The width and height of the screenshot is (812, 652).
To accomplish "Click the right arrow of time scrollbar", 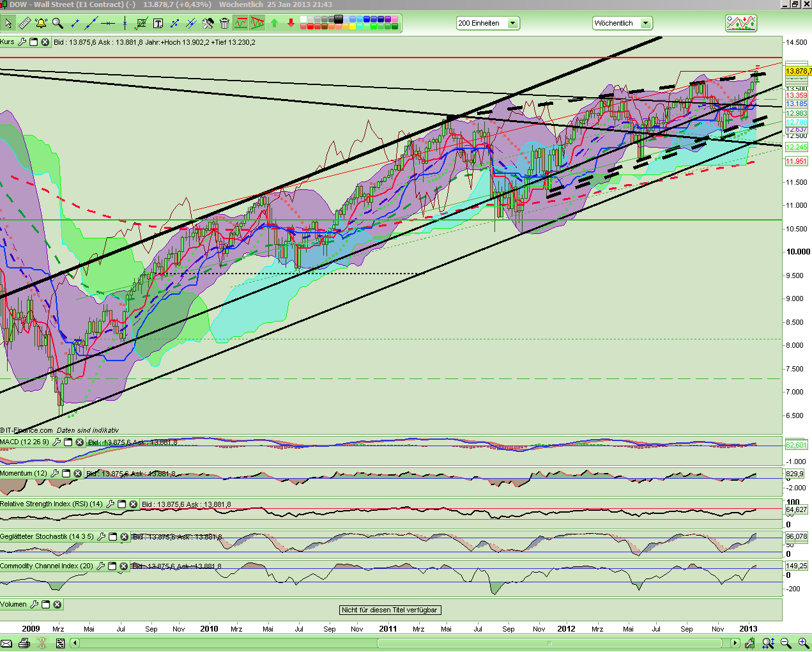I will [736, 643].
